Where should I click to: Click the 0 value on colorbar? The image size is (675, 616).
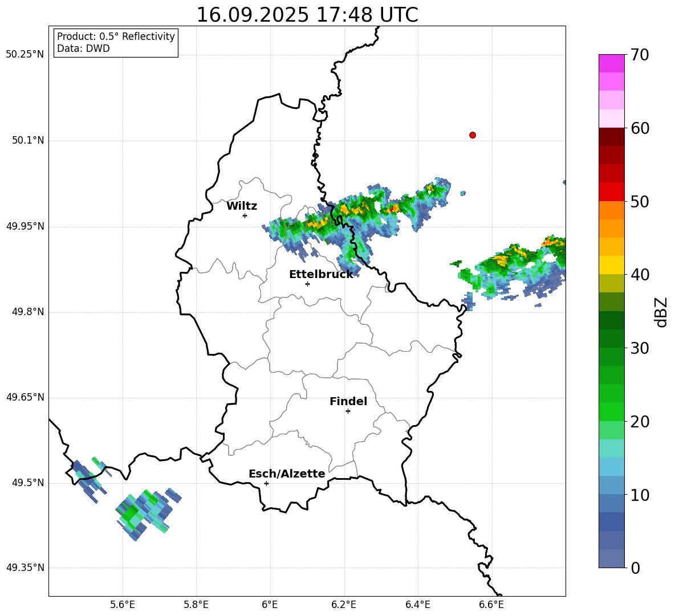635,568
